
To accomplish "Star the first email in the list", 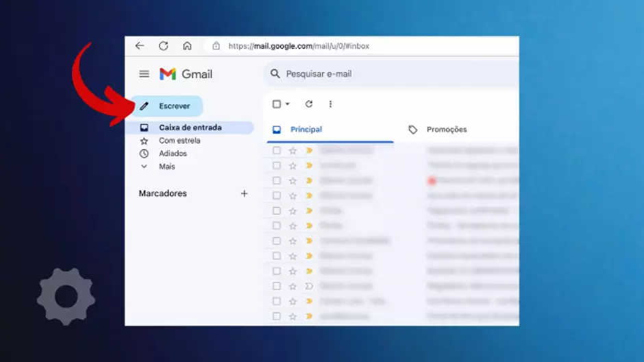I will 293,150.
